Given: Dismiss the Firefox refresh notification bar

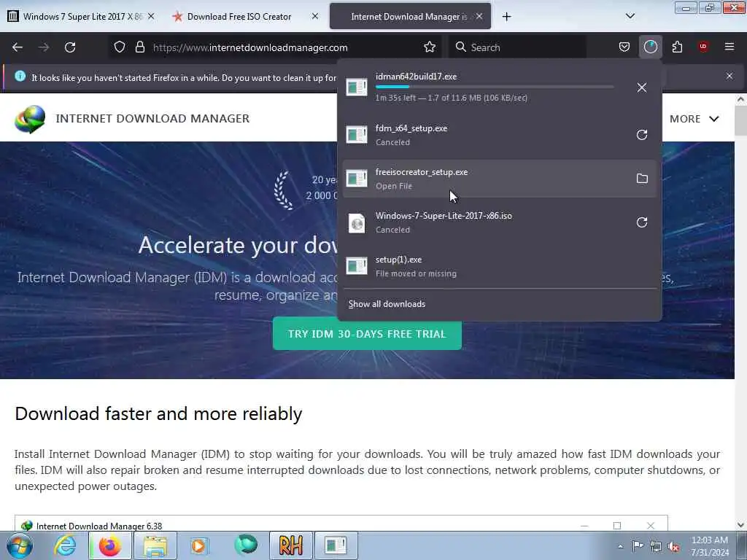Looking at the screenshot, I should (729, 76).
